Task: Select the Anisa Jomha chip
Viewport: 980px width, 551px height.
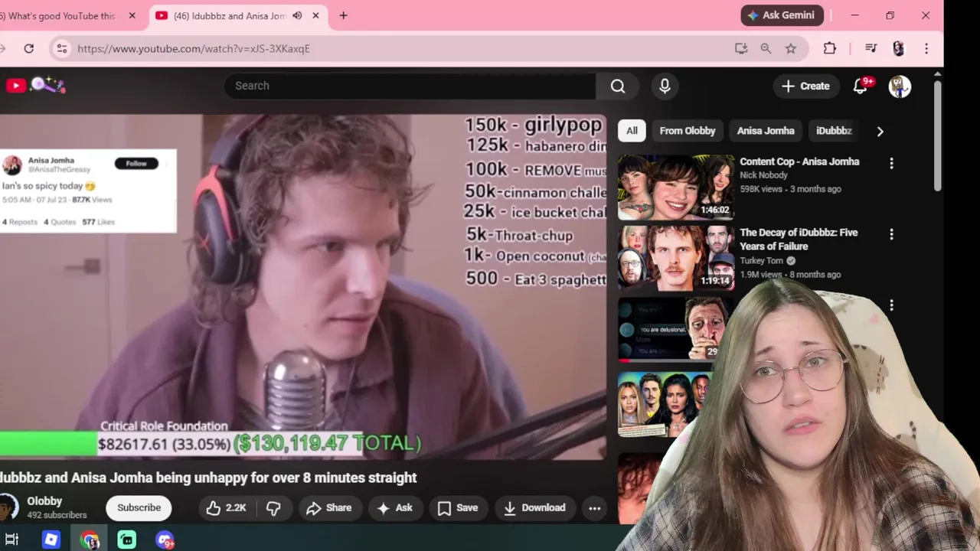Action: tap(766, 131)
